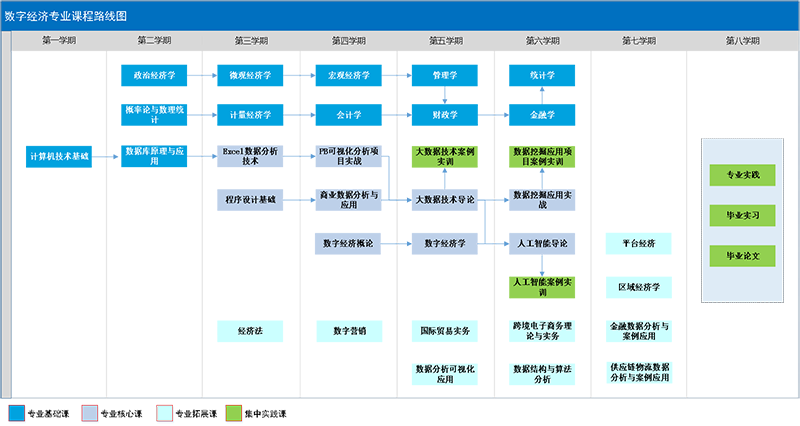800x426 pixels.
Task: Select the 人工智能导论 course box
Action: [542, 244]
